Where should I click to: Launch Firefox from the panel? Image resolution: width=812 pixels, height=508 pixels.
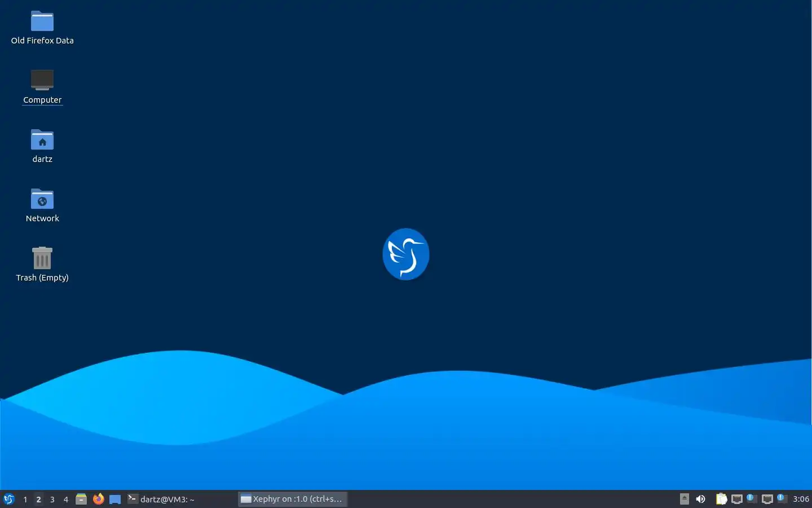98,499
